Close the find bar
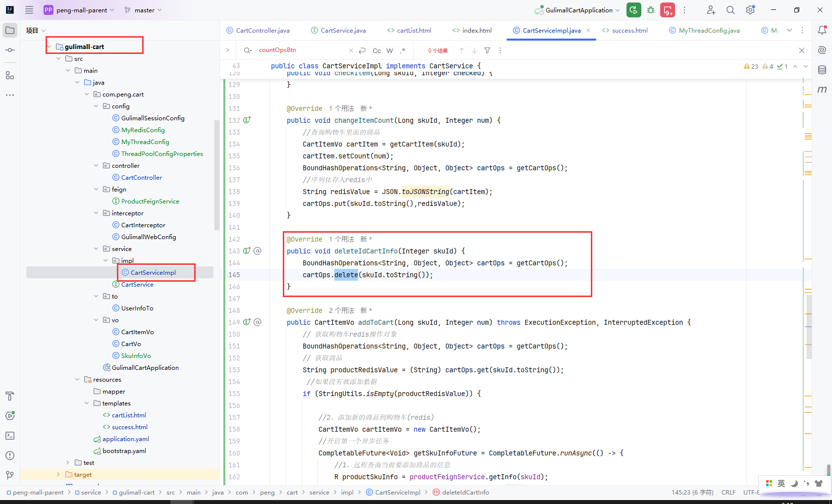The height and width of the screenshot is (504, 832). tap(802, 50)
